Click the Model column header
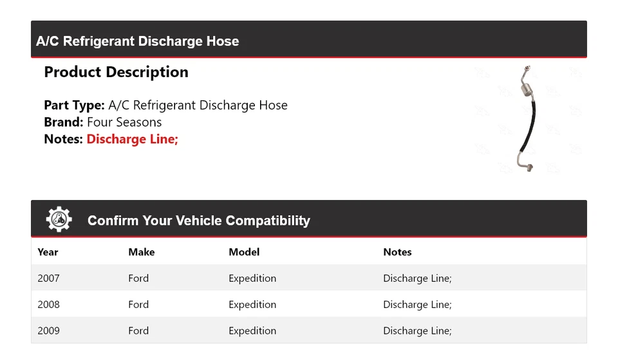Viewport: 618px width, 364px height. point(244,252)
